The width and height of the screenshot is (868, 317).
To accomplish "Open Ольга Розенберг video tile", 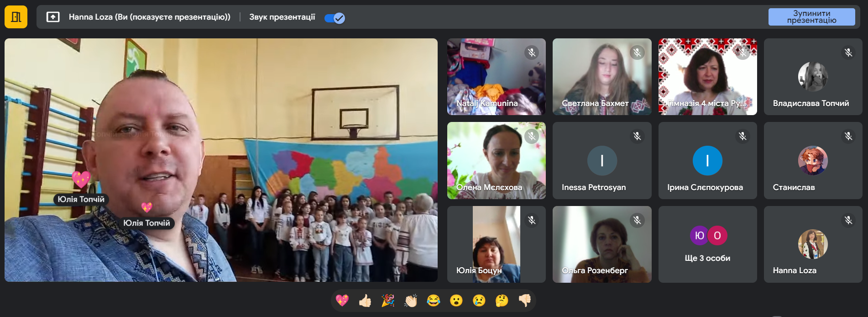I will [x=601, y=244].
